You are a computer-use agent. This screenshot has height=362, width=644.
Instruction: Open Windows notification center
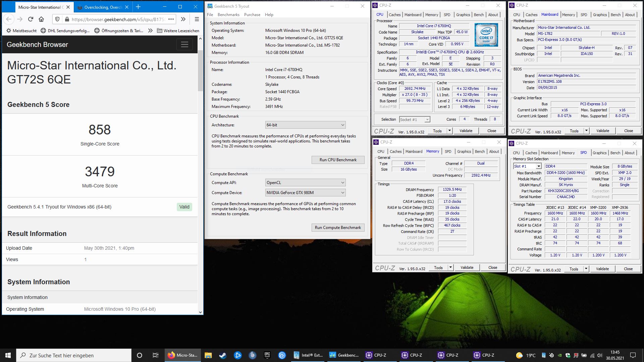point(633,355)
